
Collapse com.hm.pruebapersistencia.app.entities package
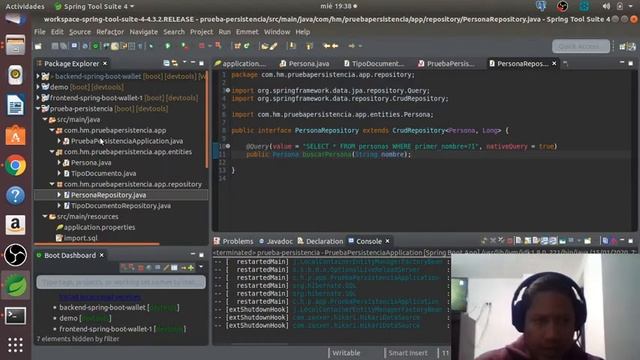pyautogui.click(x=52, y=152)
